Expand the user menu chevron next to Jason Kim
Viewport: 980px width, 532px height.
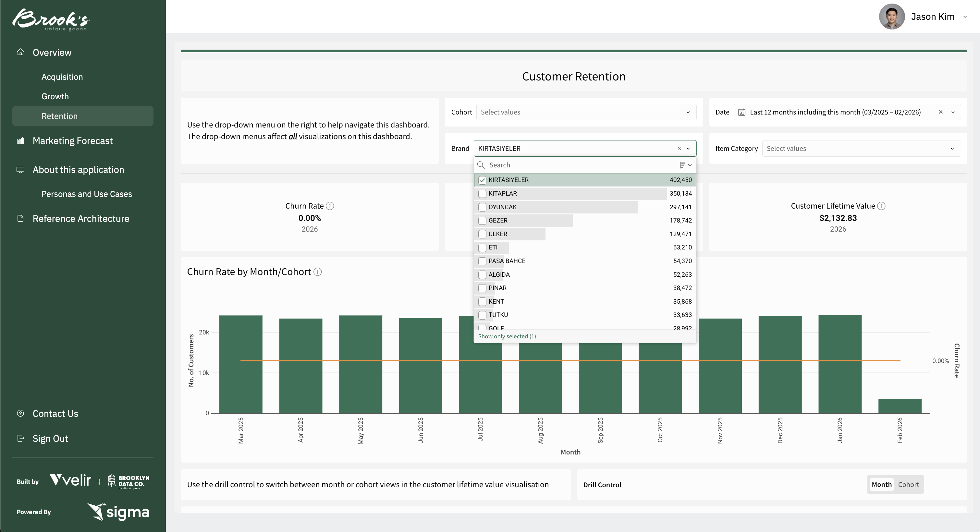(965, 17)
